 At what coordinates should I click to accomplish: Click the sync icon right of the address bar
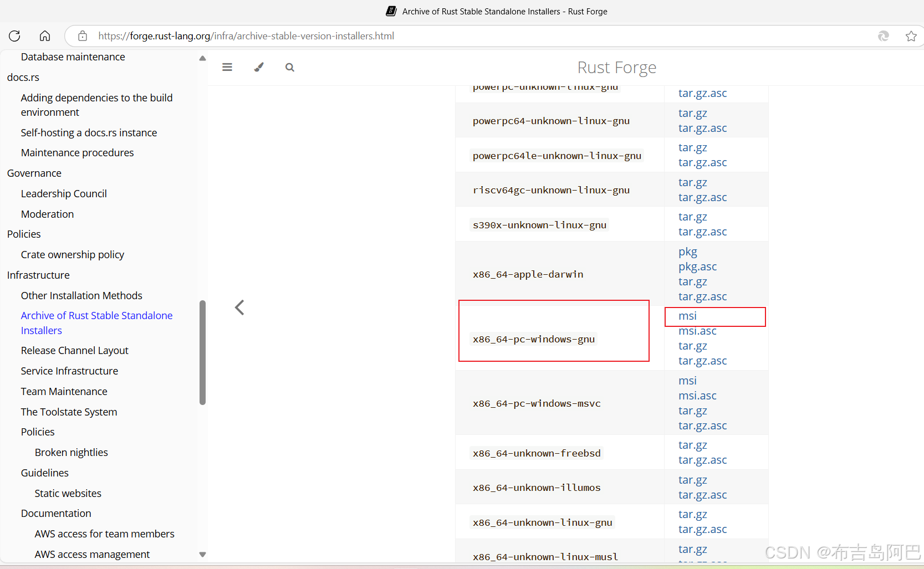coord(883,35)
